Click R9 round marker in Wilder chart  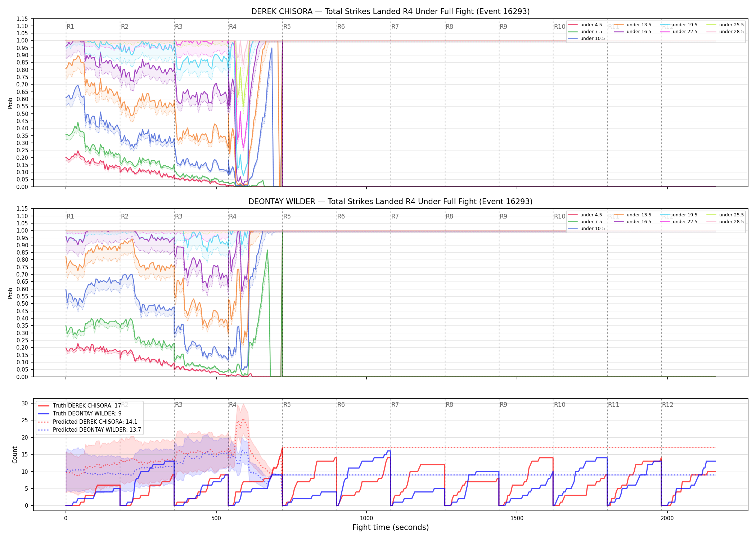[503, 216]
